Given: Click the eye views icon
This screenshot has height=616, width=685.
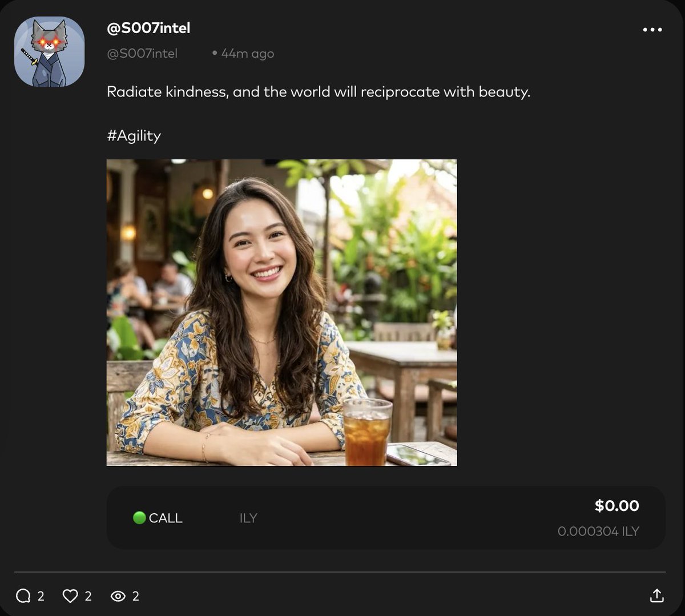Looking at the screenshot, I should click(118, 596).
